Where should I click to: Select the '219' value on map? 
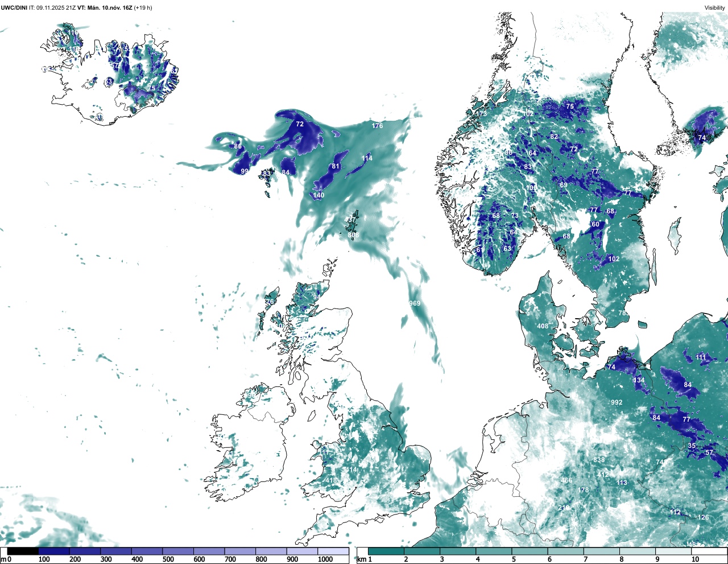click(564, 508)
